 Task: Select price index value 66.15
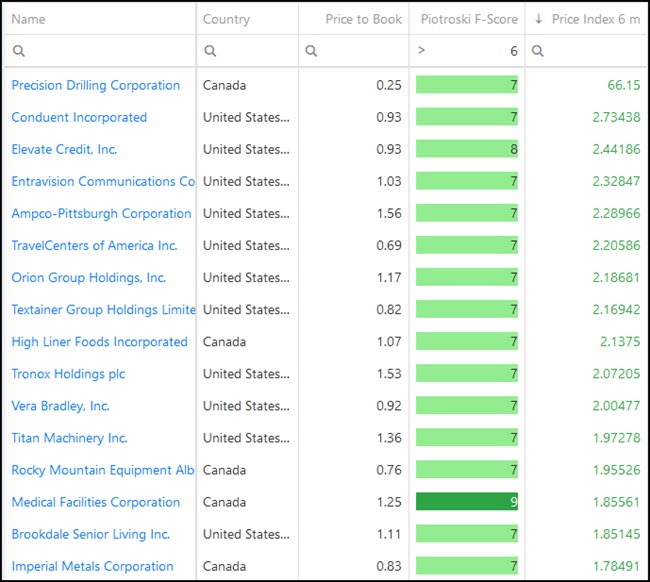623,85
